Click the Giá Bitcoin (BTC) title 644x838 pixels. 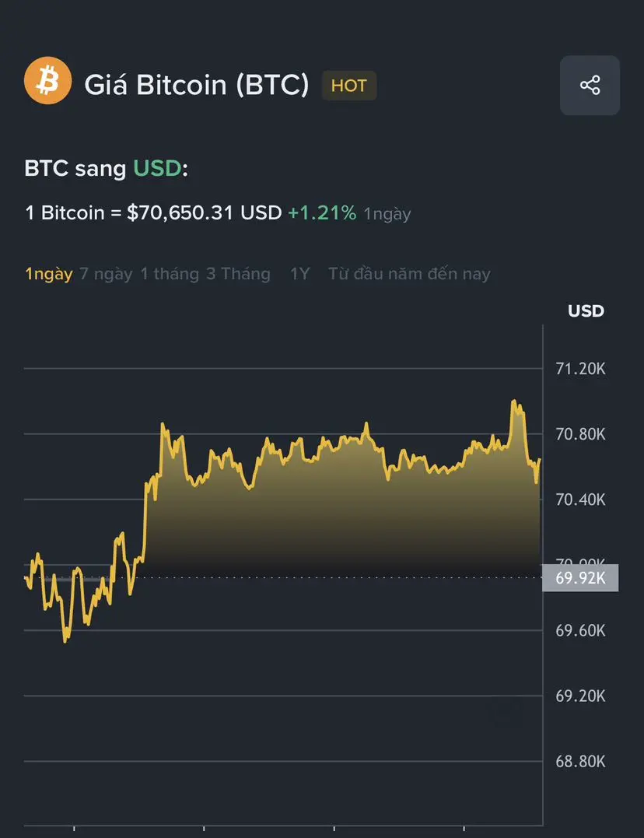[196, 85]
